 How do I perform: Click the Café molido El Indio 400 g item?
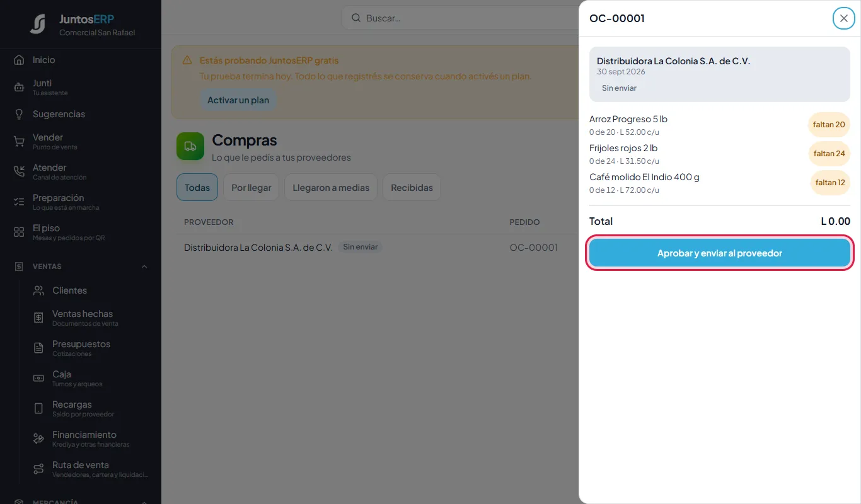pos(644,177)
